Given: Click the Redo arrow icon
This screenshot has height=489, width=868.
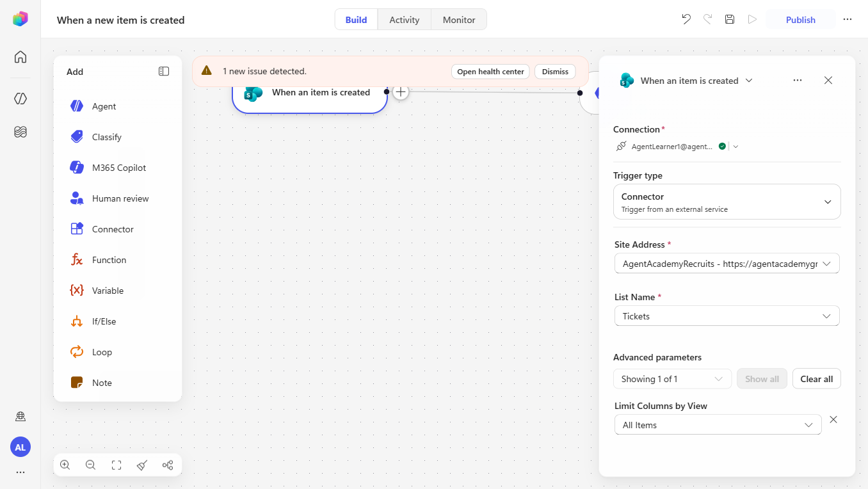Looking at the screenshot, I should coord(708,19).
